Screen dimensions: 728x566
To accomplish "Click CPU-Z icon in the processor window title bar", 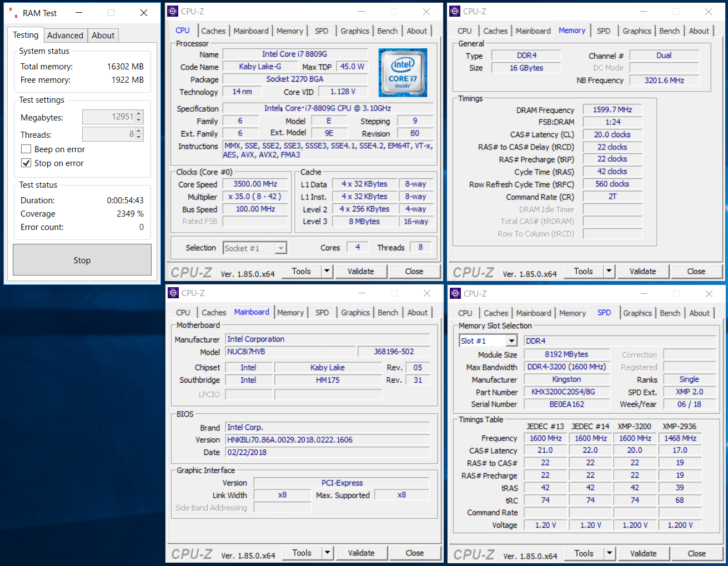I will (x=173, y=11).
